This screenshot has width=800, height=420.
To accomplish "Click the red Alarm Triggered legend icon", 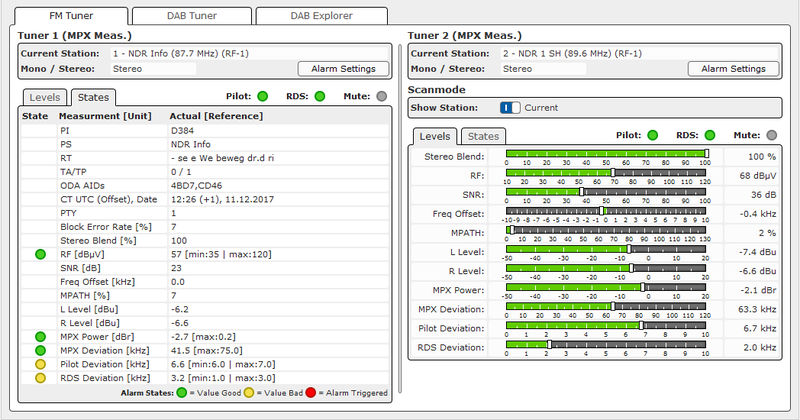I will [311, 393].
